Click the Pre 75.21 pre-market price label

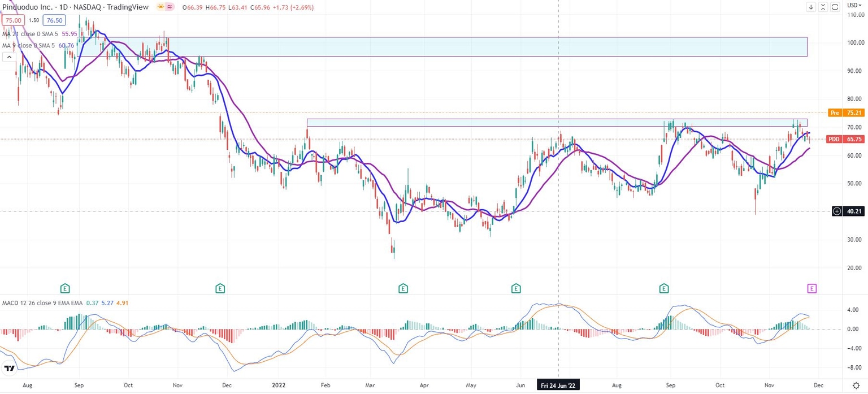click(x=843, y=112)
